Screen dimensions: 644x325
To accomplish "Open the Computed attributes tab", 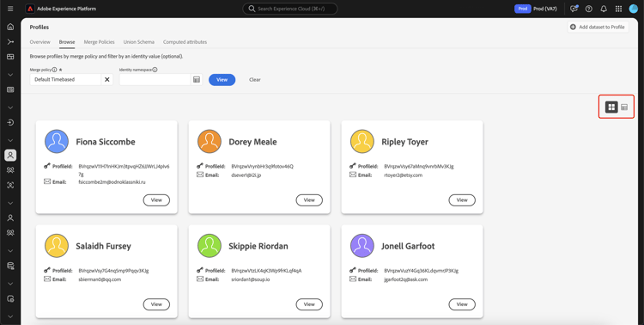I will pyautogui.click(x=185, y=42).
